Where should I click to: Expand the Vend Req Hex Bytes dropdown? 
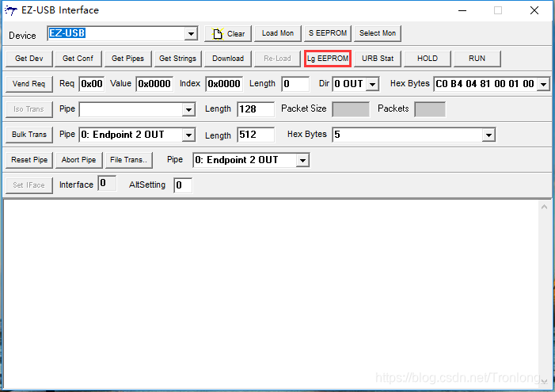[544, 84]
